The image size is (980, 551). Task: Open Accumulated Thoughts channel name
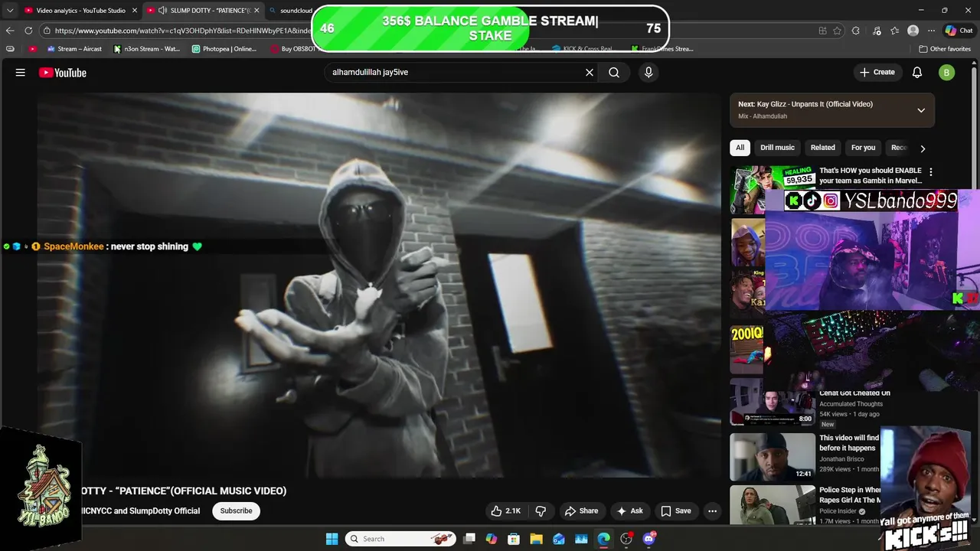pos(851,404)
